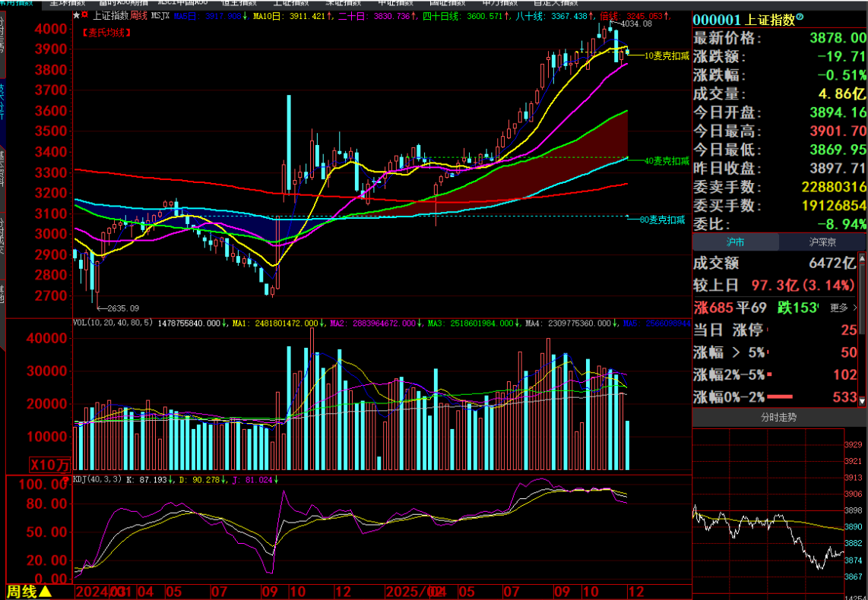Screen dimensions: 868x600
Task: Click the red square marker beside the star
Action: [x=84, y=15]
